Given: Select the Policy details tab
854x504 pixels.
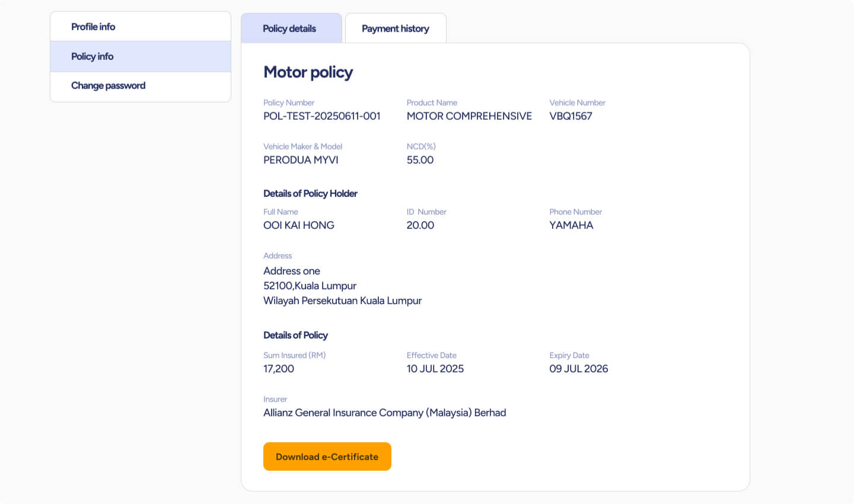Looking at the screenshot, I should (x=289, y=28).
